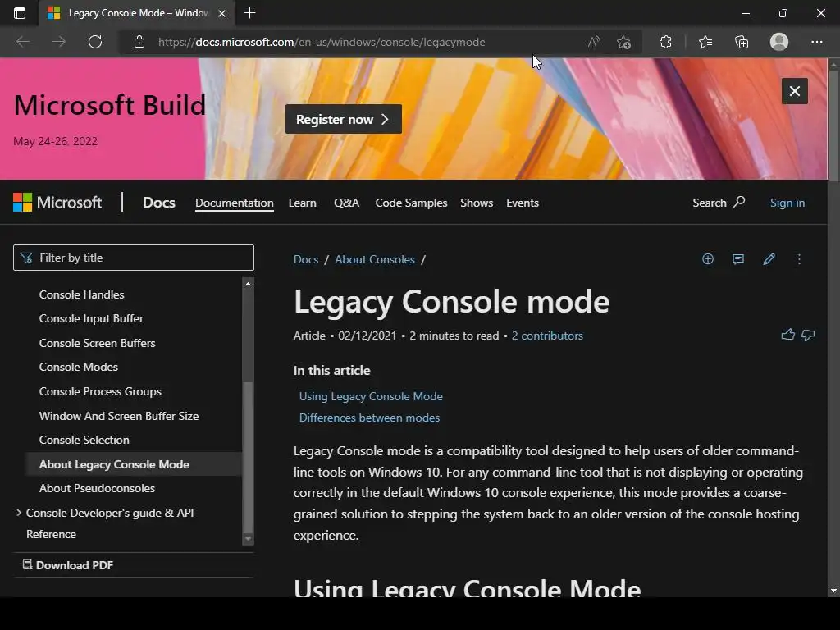Open browser Settings and more menu
The width and height of the screenshot is (840, 630).
point(816,42)
